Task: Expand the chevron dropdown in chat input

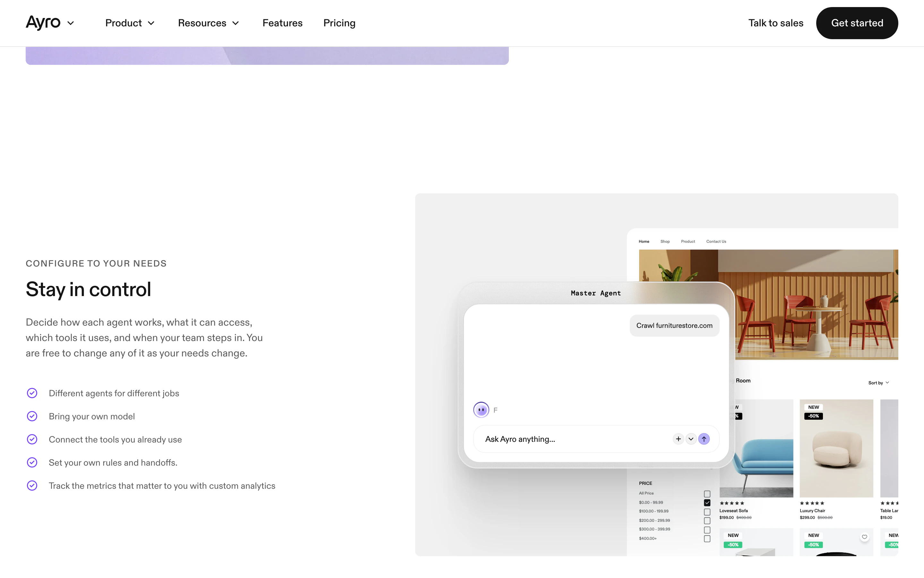Action: click(691, 439)
